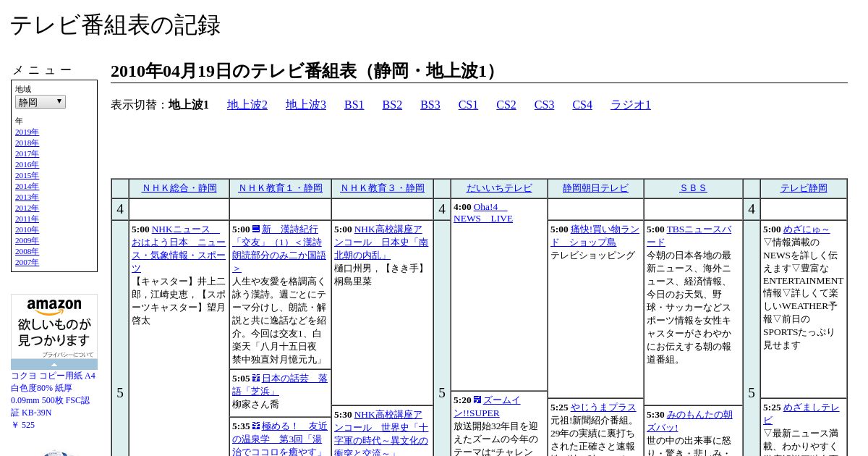Open NHK高校講座 日本史 南北朝の内乱 link
This screenshot has width=868, height=456.
coord(381,242)
